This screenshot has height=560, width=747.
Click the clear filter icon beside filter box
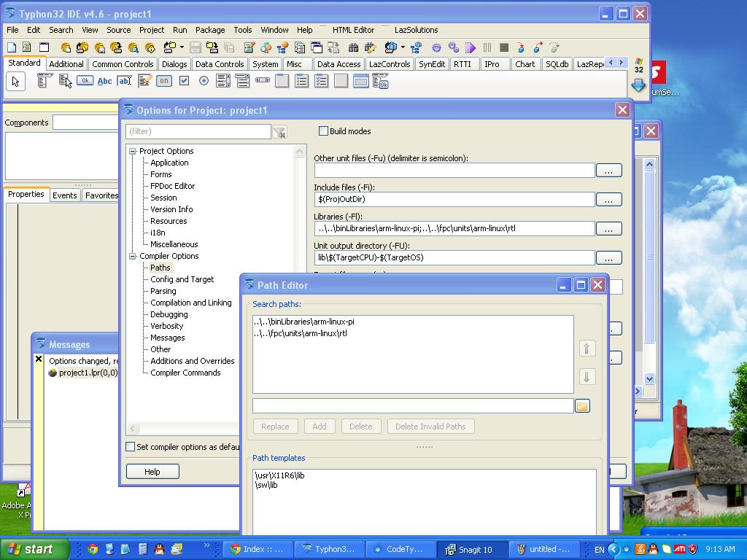pyautogui.click(x=279, y=132)
